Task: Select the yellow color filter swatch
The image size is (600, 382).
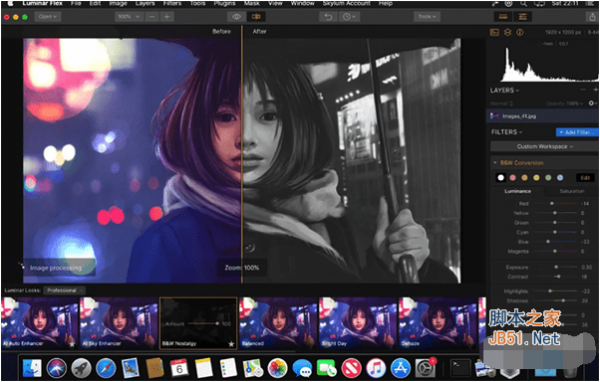Action: [536, 178]
